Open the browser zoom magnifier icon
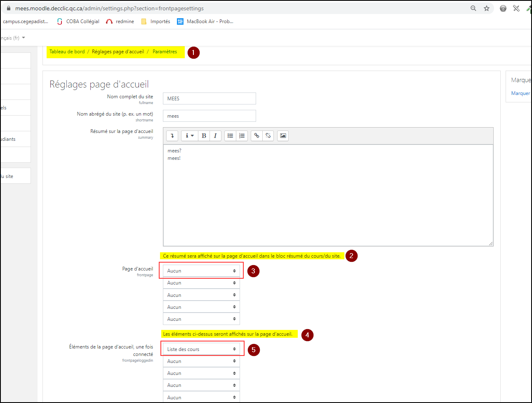The image size is (532, 403). tap(473, 8)
